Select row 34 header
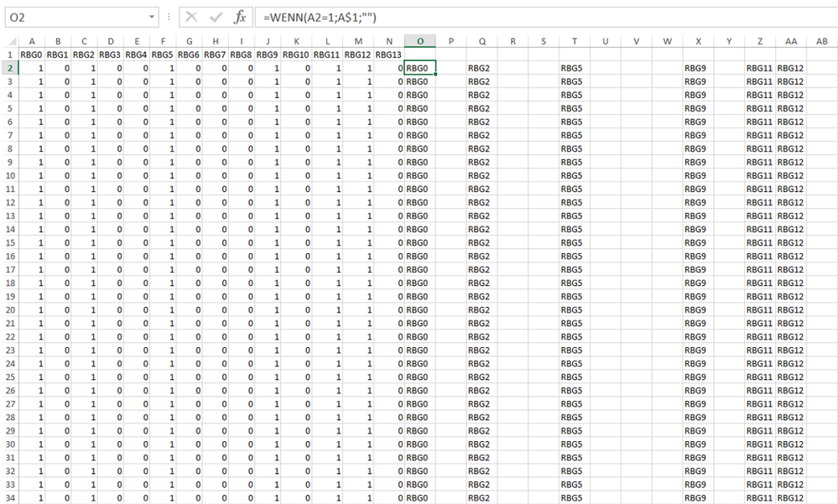The height and width of the screenshot is (504, 838). [8, 497]
